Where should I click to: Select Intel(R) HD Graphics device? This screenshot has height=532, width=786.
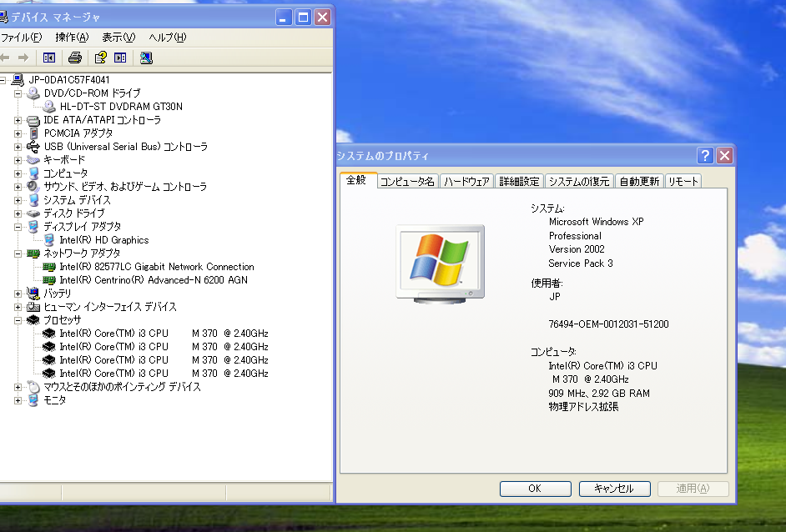(104, 240)
